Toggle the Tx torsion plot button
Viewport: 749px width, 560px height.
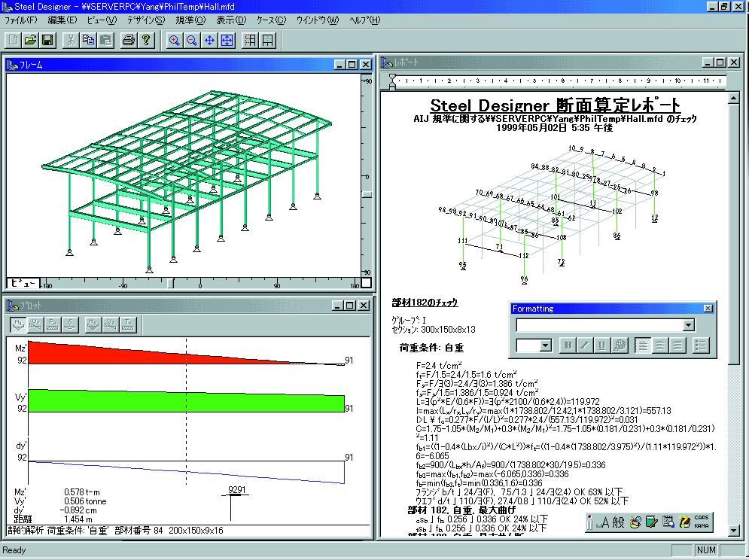point(127,324)
